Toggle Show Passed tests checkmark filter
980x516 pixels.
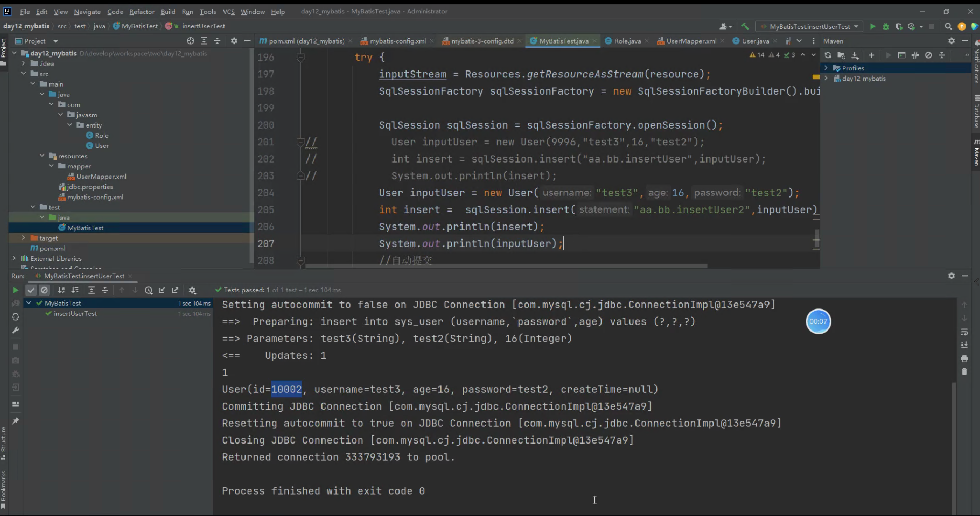tap(31, 290)
